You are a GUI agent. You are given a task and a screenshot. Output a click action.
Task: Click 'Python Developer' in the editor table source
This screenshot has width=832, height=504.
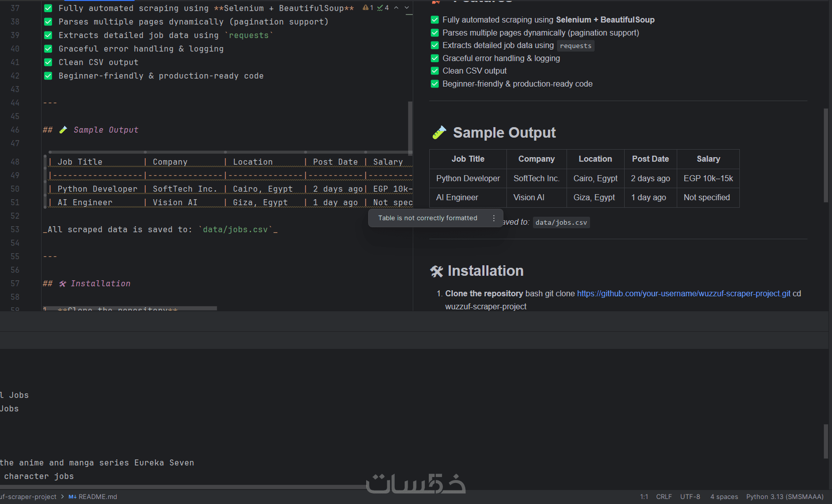[98, 189]
